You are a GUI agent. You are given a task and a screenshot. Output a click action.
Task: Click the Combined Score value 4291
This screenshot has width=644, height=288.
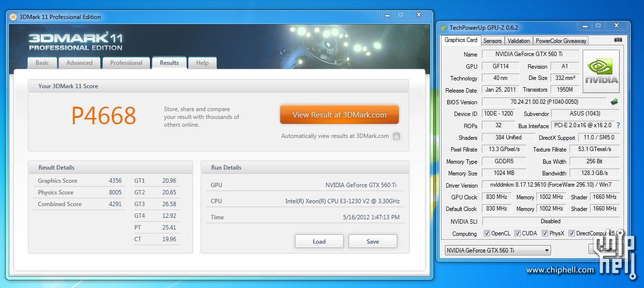(115, 204)
